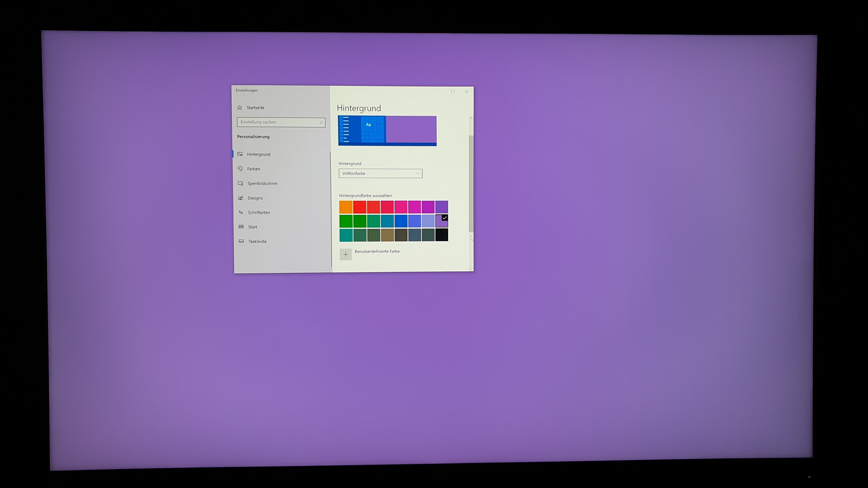Image resolution: width=868 pixels, height=488 pixels.
Task: Select the orange background color swatch
Action: tap(346, 207)
